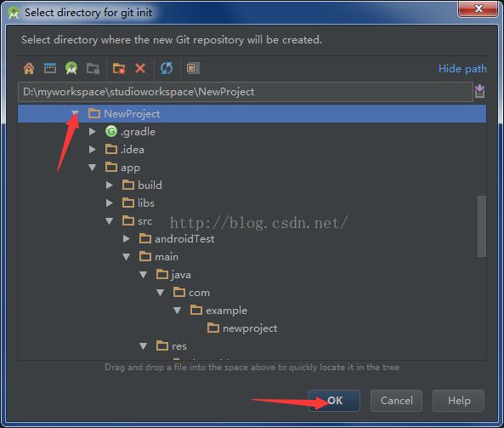Refresh the directory tree
504x428 pixels.
pyautogui.click(x=167, y=68)
